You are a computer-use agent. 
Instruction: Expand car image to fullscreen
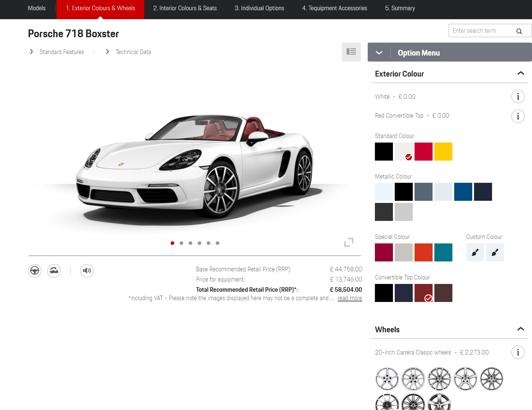click(349, 242)
